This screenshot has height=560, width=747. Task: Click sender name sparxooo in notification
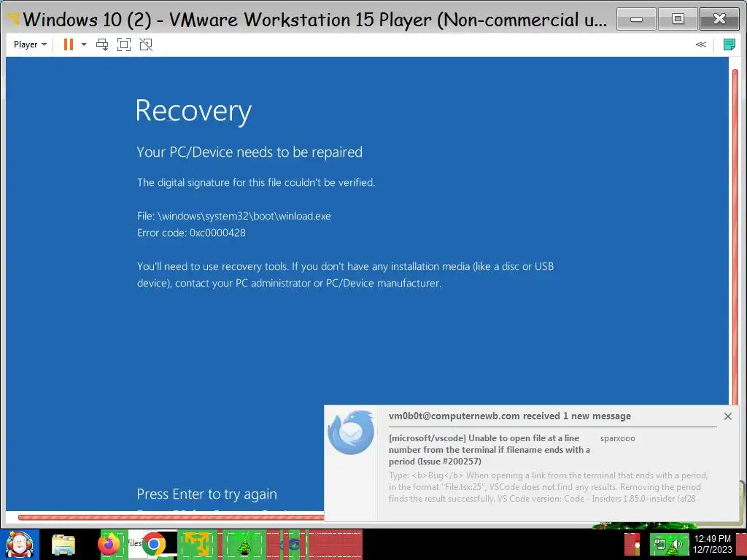(x=617, y=438)
